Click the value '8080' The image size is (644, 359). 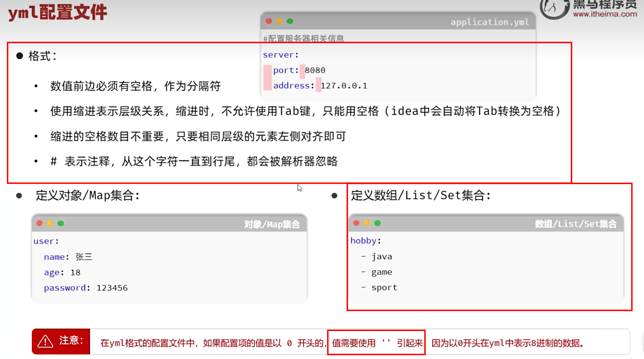point(315,70)
